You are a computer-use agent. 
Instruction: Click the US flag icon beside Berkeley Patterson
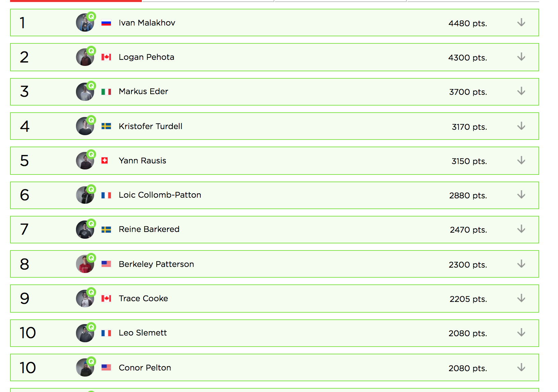(x=106, y=264)
